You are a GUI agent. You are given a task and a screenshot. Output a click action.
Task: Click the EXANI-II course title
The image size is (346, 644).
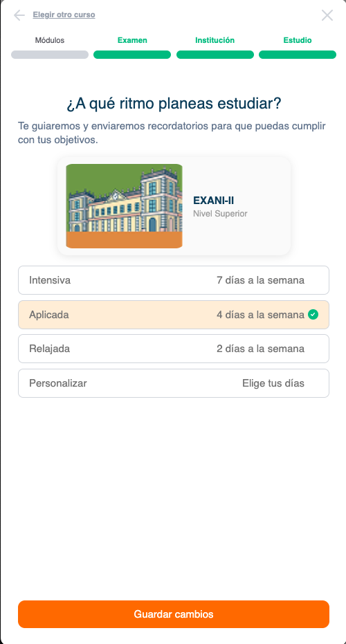(x=214, y=201)
